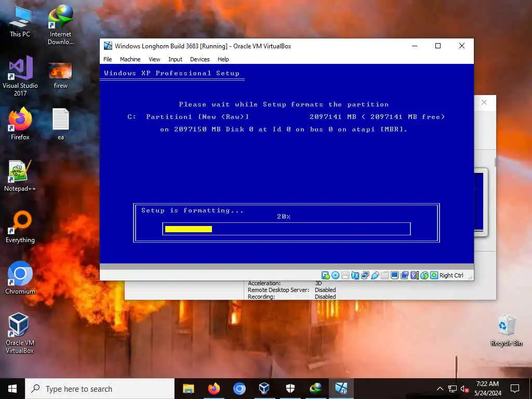532x399 pixels.
Task: Click the hard disk activity status icon
Action: point(325,275)
